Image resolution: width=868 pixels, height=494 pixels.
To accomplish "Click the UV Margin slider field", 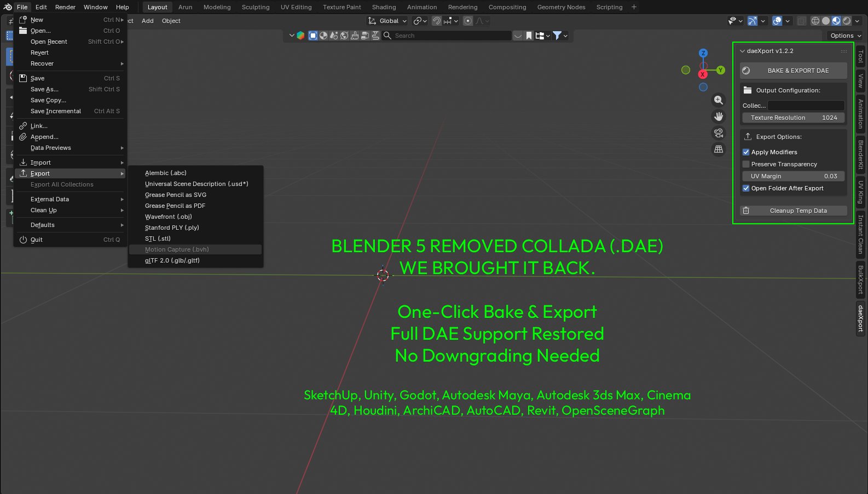I will pos(794,176).
